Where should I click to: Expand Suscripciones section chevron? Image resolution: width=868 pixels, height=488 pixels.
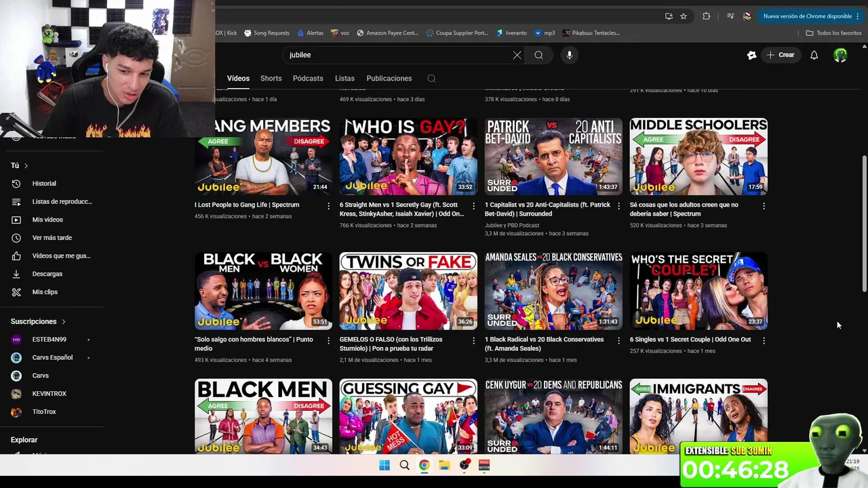point(64,321)
